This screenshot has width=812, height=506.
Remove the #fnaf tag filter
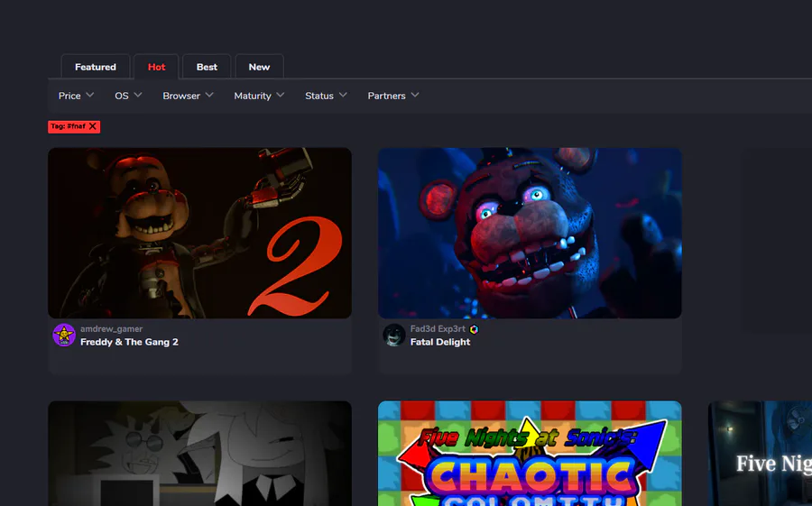click(93, 126)
